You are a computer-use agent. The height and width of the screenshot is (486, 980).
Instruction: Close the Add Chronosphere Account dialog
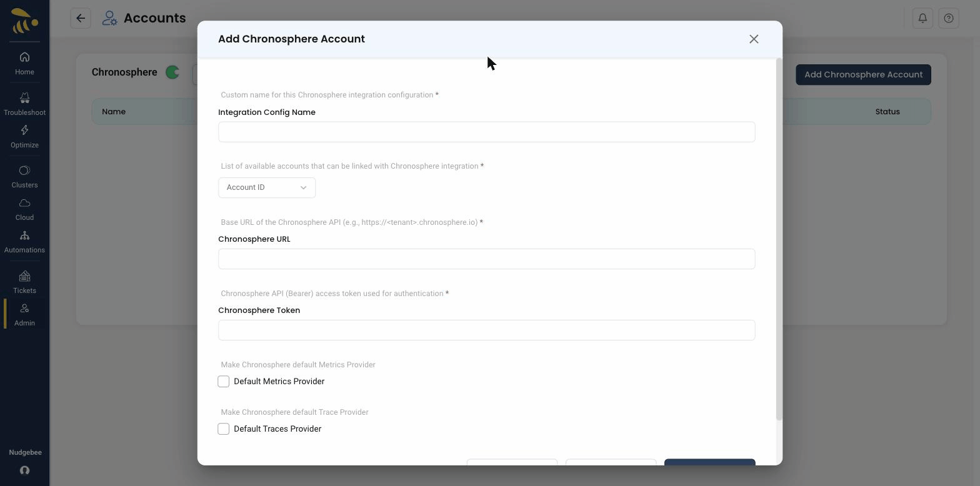click(754, 39)
